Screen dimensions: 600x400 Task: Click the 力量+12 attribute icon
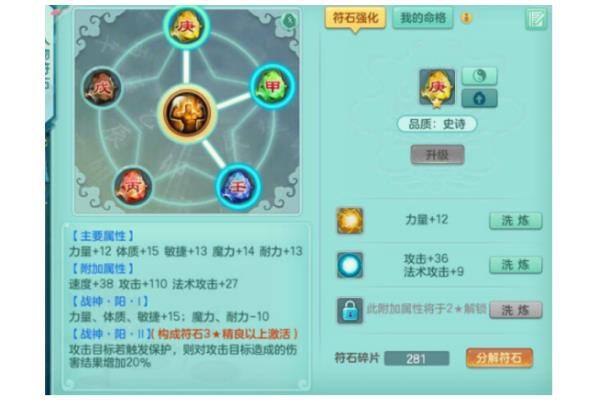(x=350, y=220)
